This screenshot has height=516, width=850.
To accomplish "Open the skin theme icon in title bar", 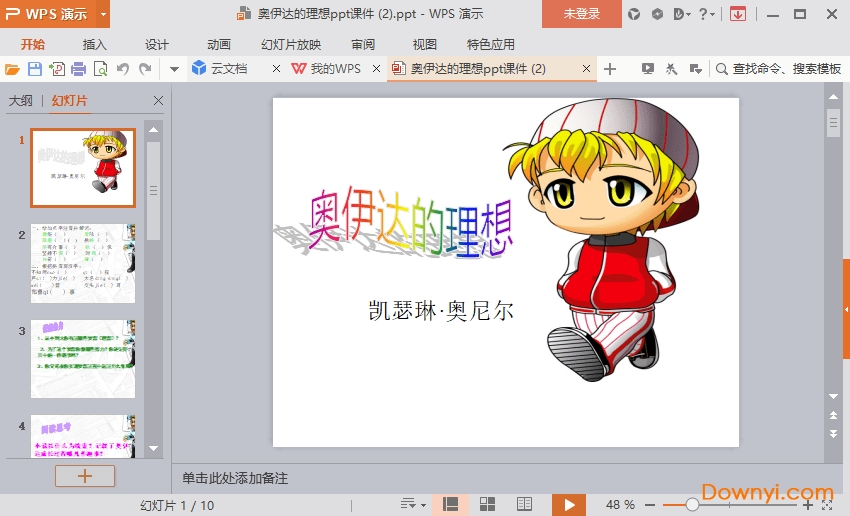I will 634,14.
